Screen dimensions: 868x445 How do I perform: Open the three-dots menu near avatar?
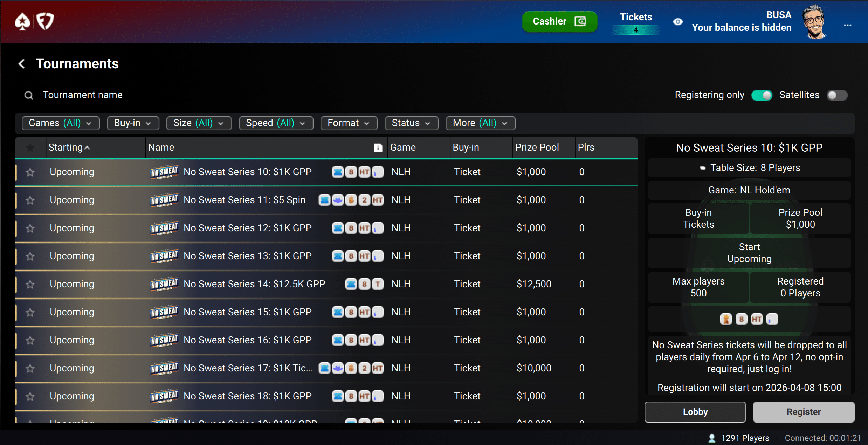[x=847, y=25]
